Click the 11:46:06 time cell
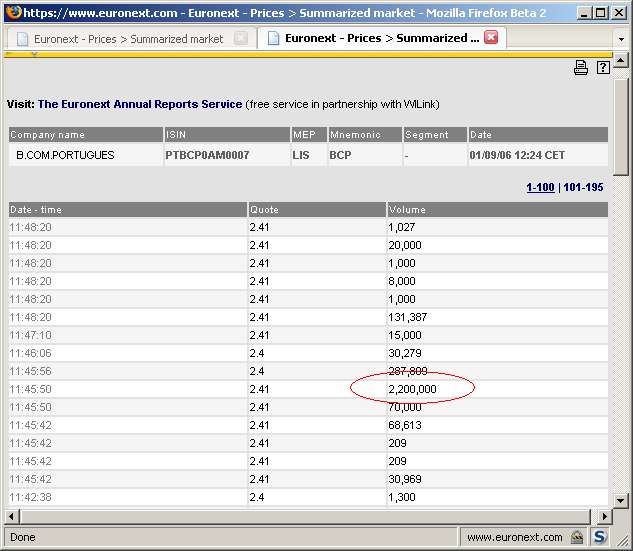Image resolution: width=633 pixels, height=551 pixels. 128,353
